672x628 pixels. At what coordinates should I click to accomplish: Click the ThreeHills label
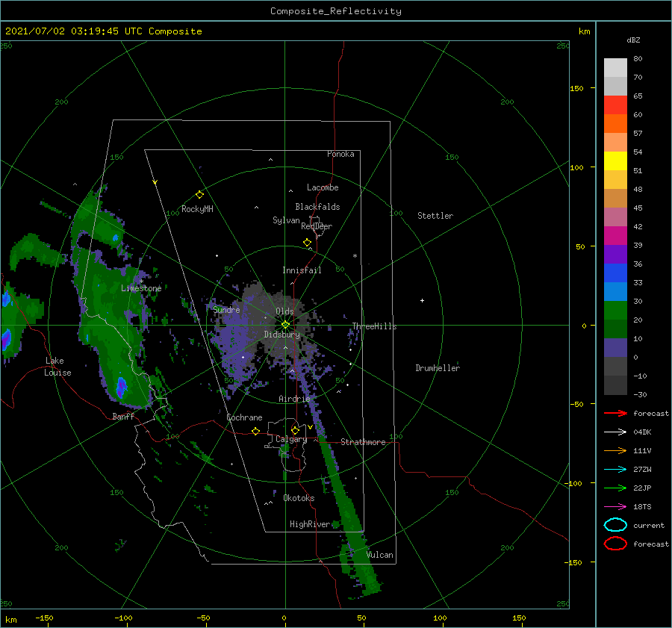point(374,326)
